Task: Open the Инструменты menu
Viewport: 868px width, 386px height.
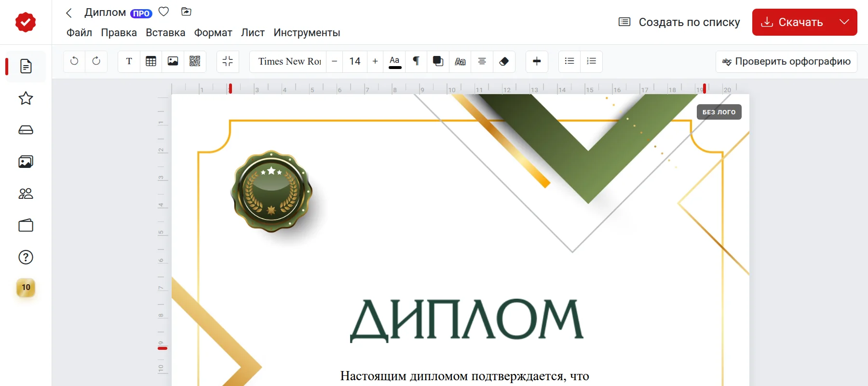Action: point(307,33)
